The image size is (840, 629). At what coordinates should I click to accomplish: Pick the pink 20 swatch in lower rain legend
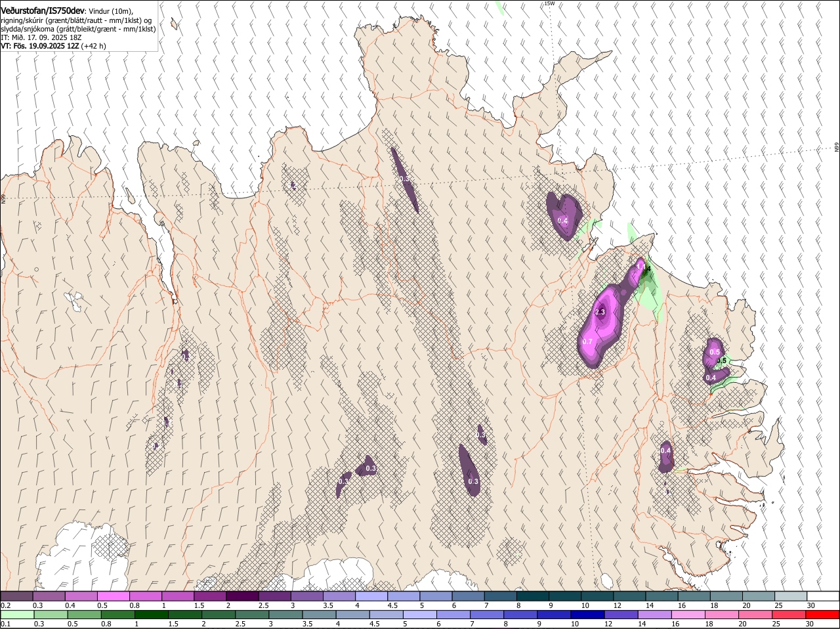coord(755,615)
